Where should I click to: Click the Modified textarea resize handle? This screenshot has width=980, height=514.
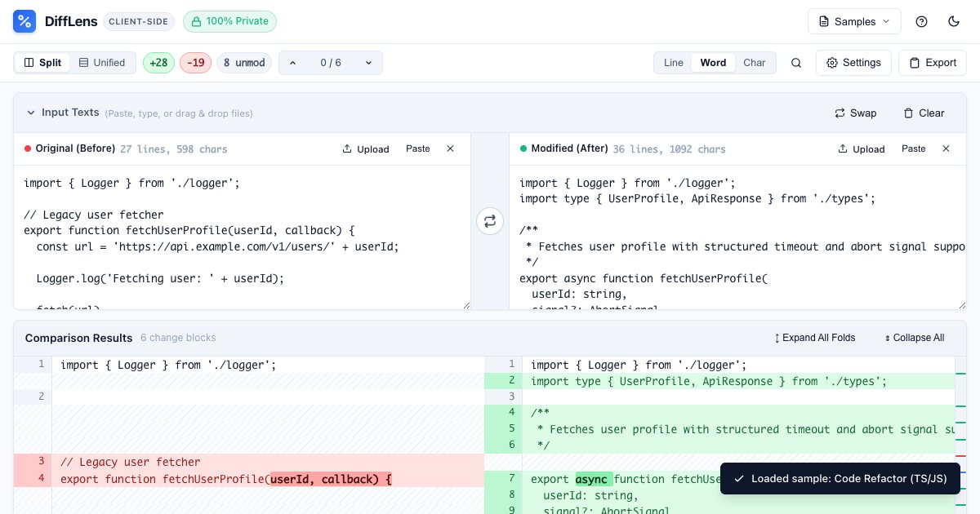[x=961, y=304]
